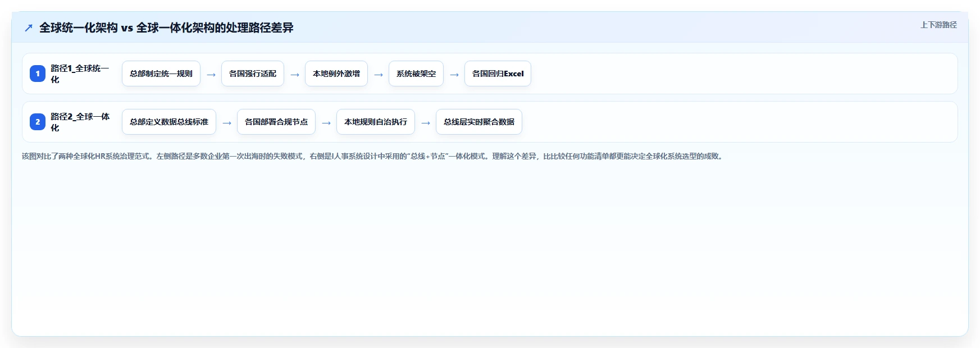Click the 路径2_全球一体化 label
This screenshot has height=348, width=980.
tap(80, 122)
